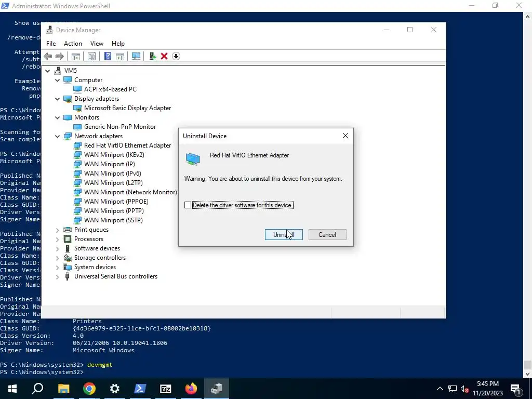The height and width of the screenshot is (399, 532).
Task: Confirm with the Uninstall button
Action: 284,235
